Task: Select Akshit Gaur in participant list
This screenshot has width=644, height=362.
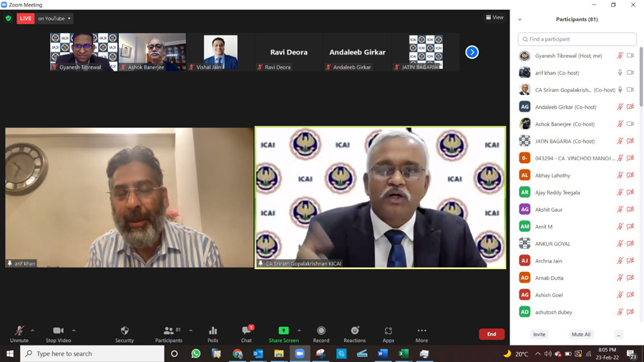Action: (577, 210)
